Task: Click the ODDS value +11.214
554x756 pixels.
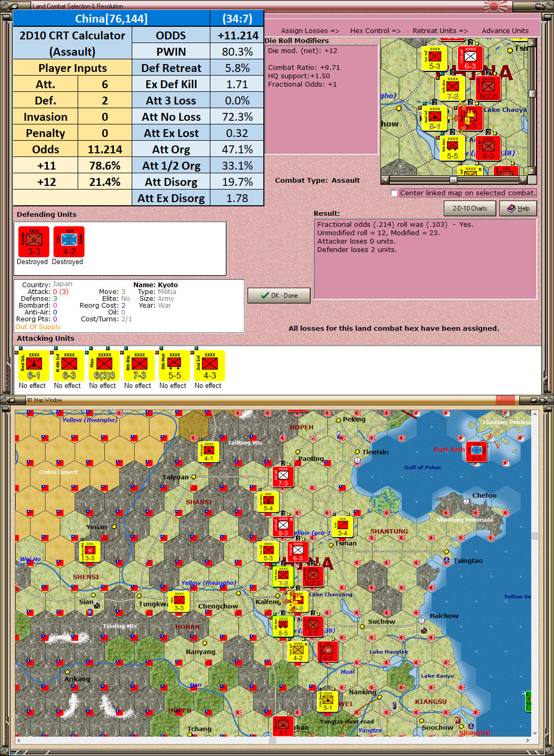Action: [237, 36]
